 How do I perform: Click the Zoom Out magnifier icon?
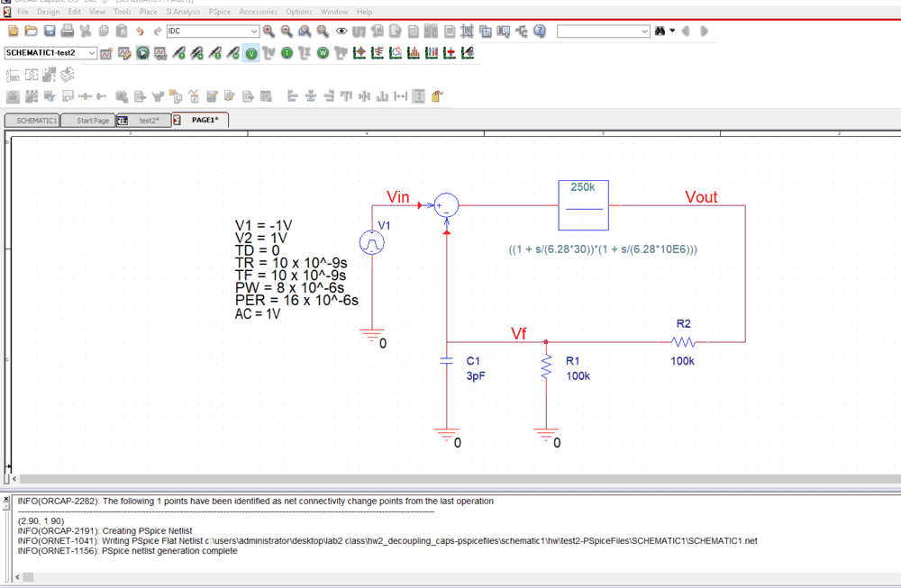click(x=287, y=32)
